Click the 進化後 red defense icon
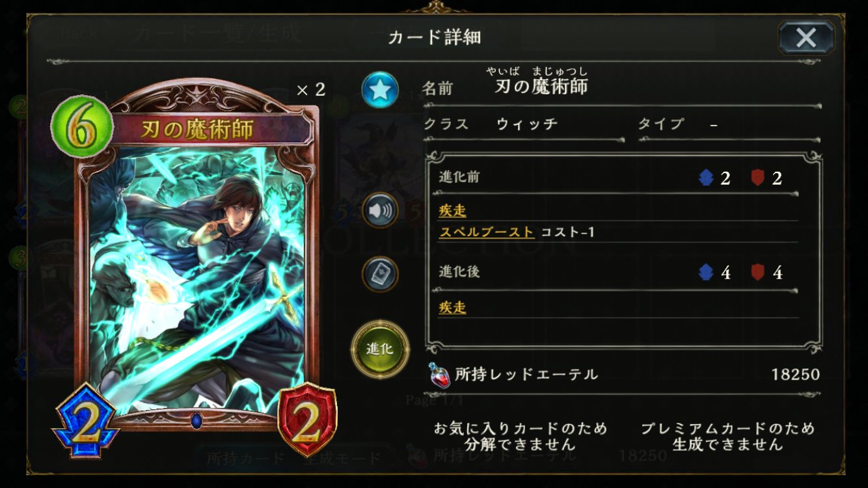Image resolution: width=868 pixels, height=488 pixels. [x=757, y=272]
